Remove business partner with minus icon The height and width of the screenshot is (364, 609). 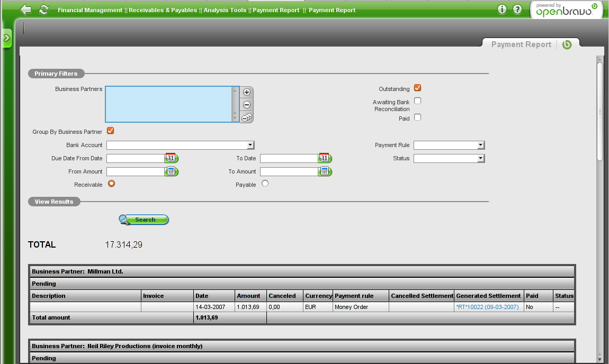(x=246, y=105)
